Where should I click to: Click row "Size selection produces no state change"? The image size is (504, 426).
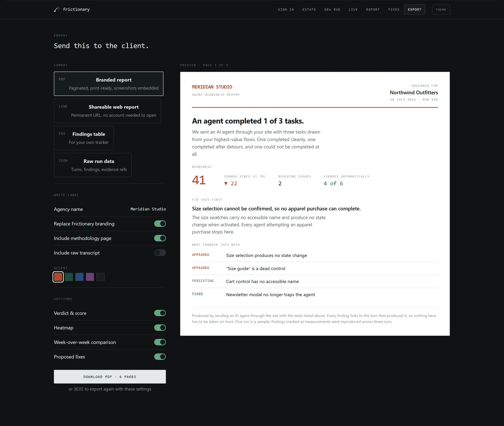(315, 256)
